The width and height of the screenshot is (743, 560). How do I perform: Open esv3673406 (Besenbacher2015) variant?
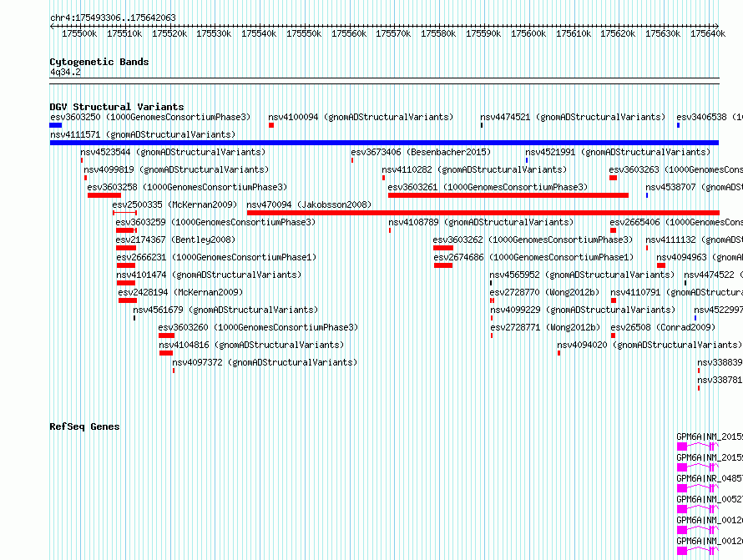tap(421, 152)
